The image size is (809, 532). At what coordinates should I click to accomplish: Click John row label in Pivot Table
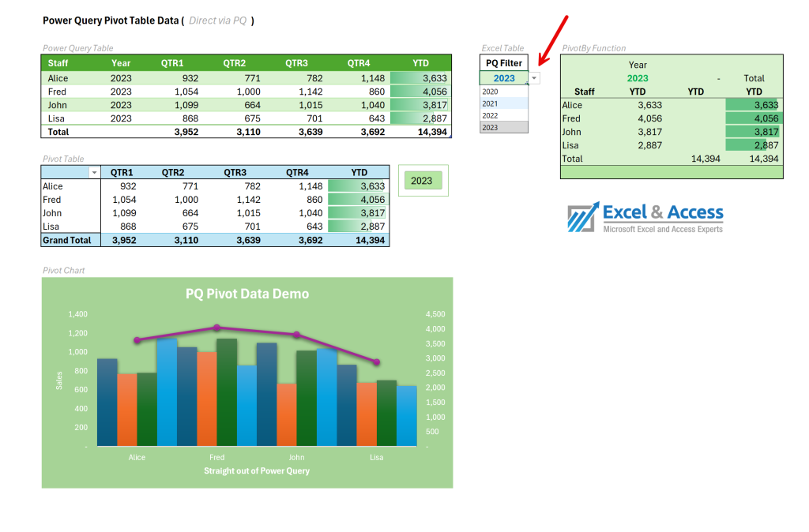[x=52, y=213]
